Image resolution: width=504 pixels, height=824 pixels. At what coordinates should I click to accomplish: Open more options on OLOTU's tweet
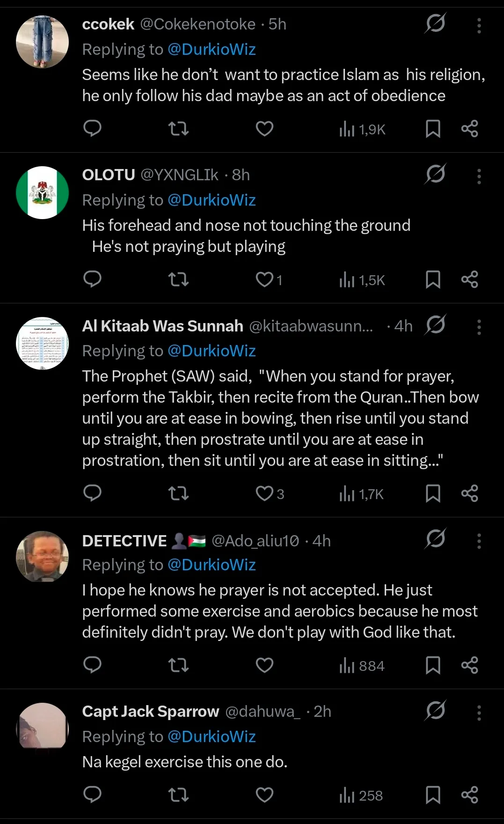pyautogui.click(x=479, y=176)
